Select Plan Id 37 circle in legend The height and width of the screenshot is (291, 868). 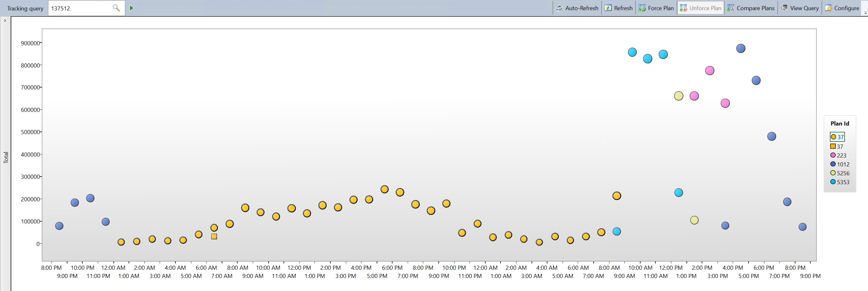pos(837,137)
